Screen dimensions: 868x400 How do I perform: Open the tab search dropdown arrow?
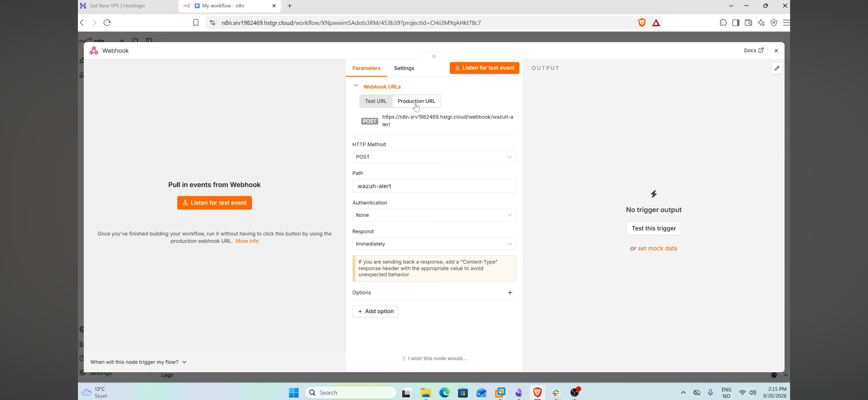coord(731,6)
